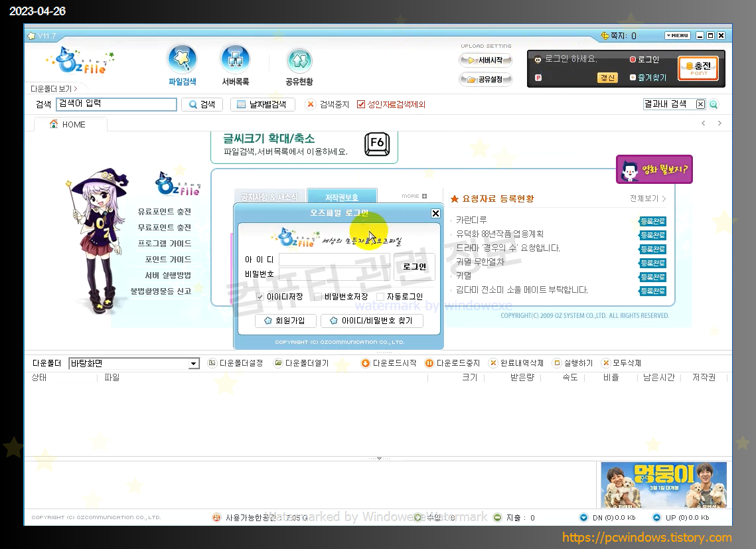Click 완료내역삭제 delete completed
756x549 pixels.
click(x=516, y=362)
